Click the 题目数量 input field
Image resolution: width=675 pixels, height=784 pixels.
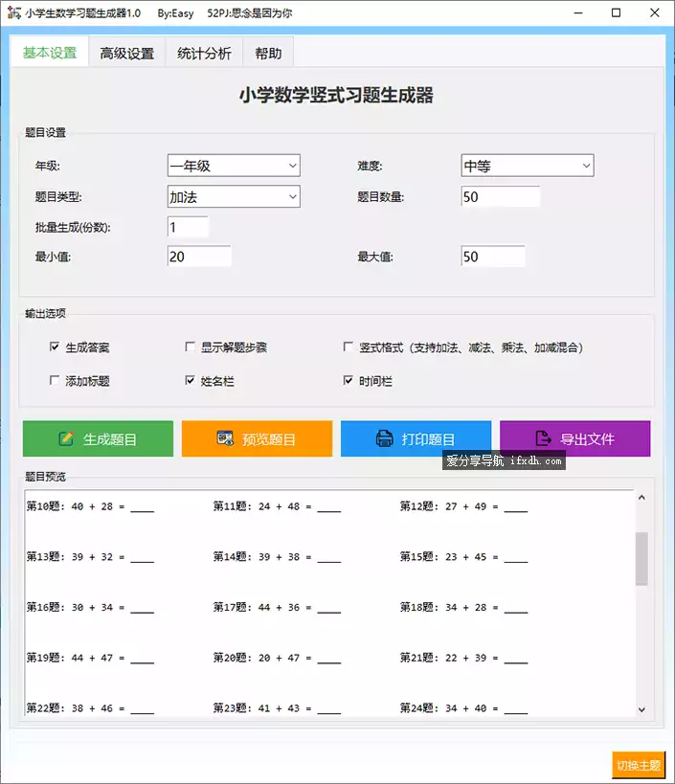(x=500, y=196)
